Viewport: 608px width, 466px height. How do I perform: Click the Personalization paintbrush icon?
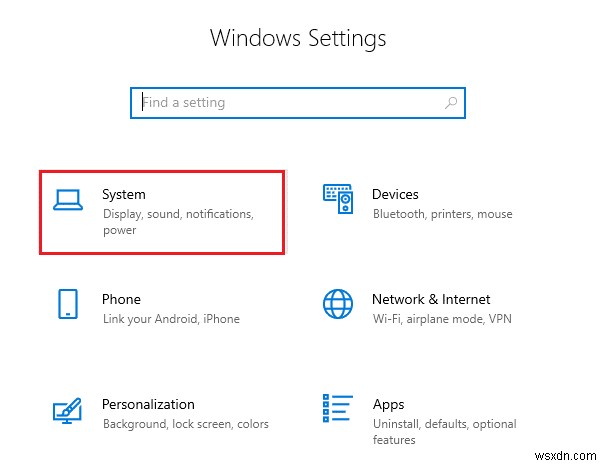(68, 410)
